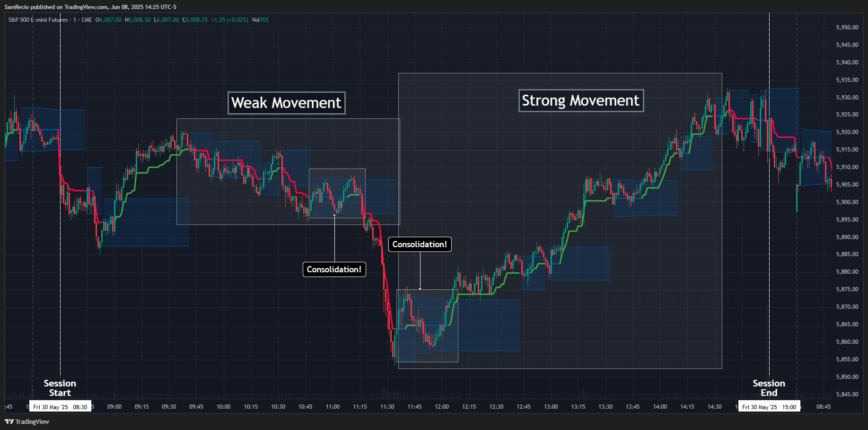Screen dimensions: 868x430
Task: Click the 13:00 time axis label
Action: [551, 407]
